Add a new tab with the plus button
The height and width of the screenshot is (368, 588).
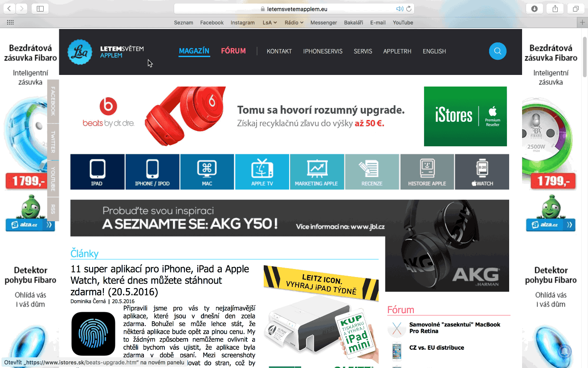582,22
